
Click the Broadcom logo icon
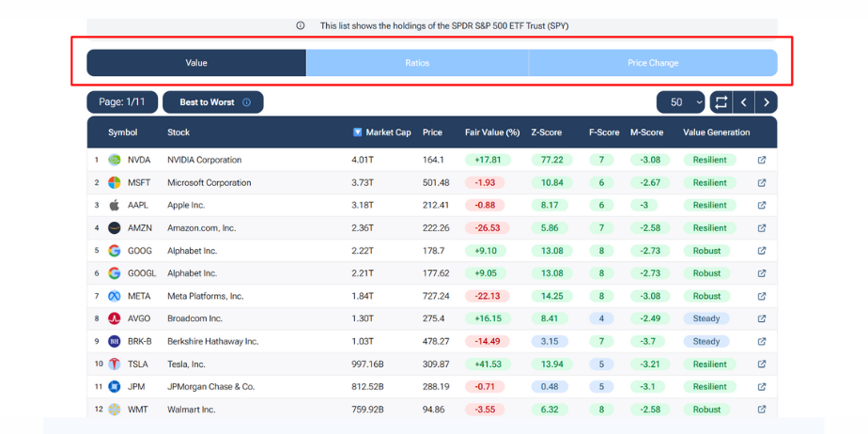[114, 318]
